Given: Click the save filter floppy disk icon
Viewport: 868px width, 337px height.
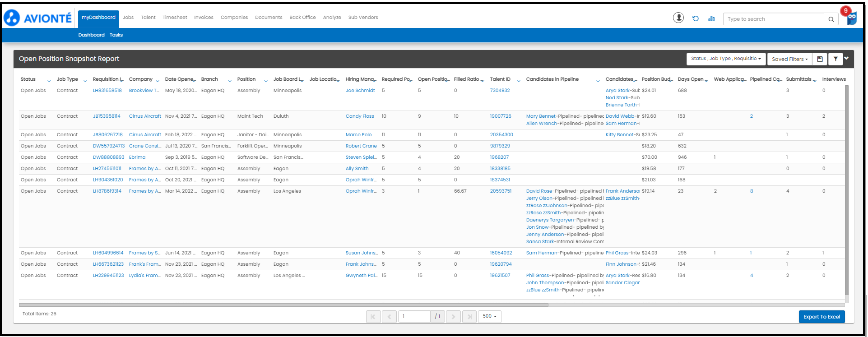Looking at the screenshot, I should coord(820,59).
